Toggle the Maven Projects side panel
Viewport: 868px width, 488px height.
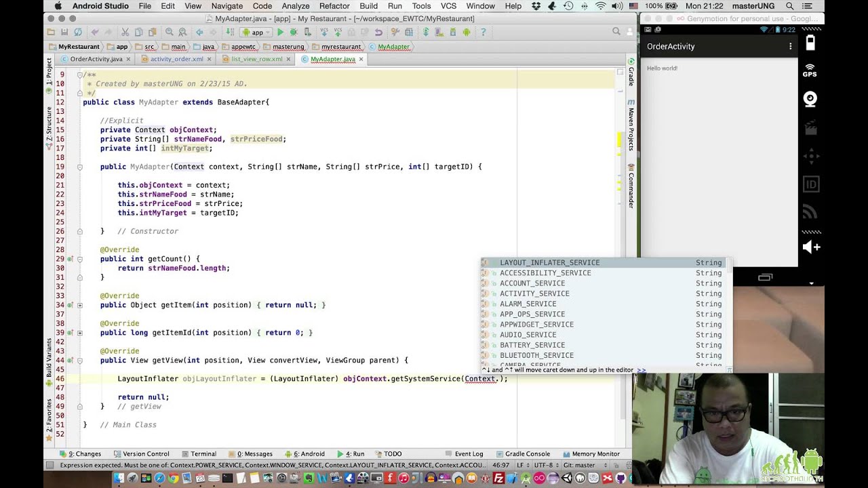click(631, 125)
